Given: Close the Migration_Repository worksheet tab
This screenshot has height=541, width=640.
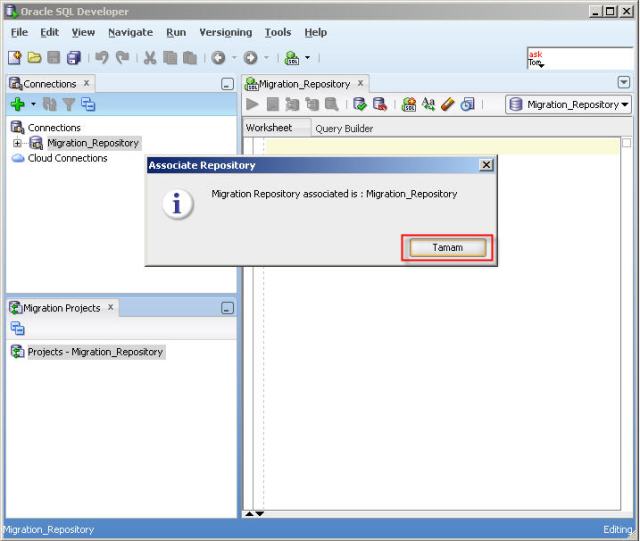Looking at the screenshot, I should pos(360,83).
